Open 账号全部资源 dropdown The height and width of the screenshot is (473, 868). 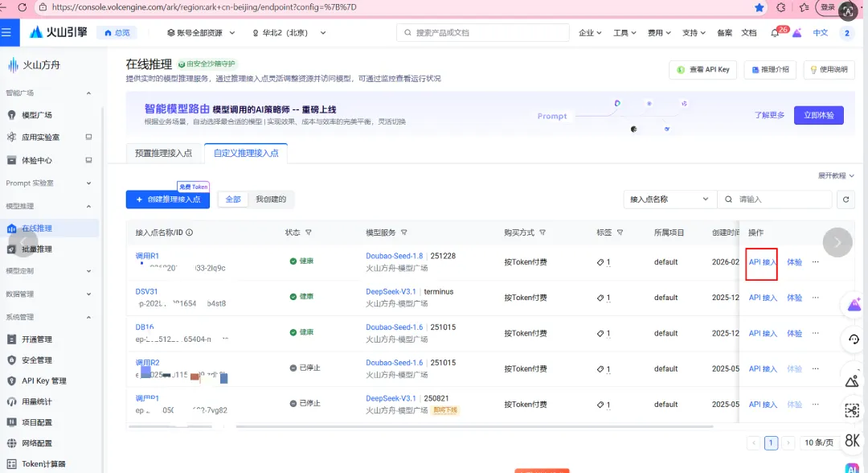pyautogui.click(x=201, y=33)
